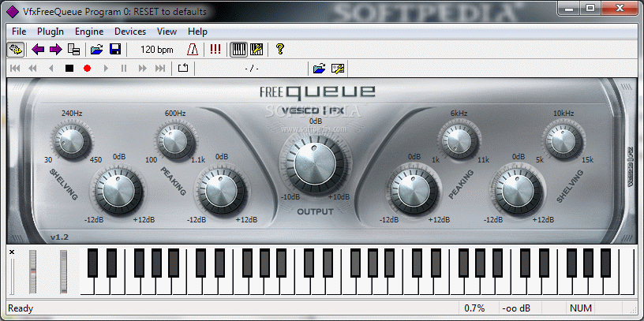Click the thin velocity slider under the x
This screenshot has width=644, height=321.
[12, 277]
